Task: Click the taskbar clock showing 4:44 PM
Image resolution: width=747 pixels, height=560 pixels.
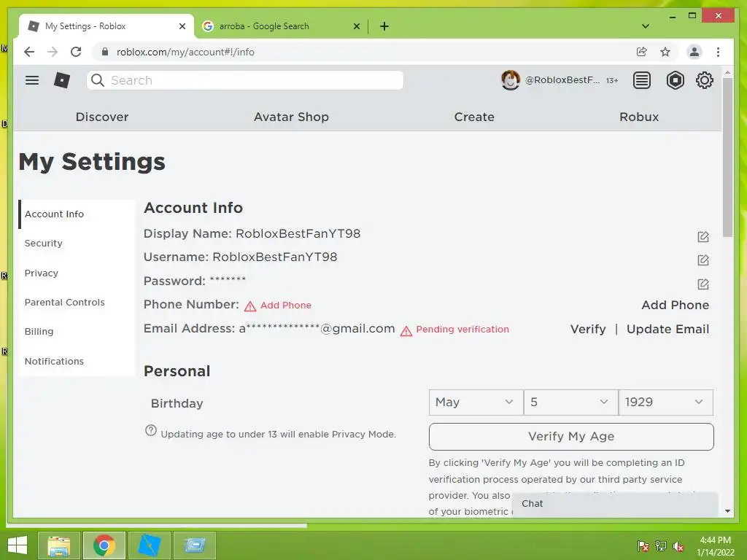Action: pos(715,546)
